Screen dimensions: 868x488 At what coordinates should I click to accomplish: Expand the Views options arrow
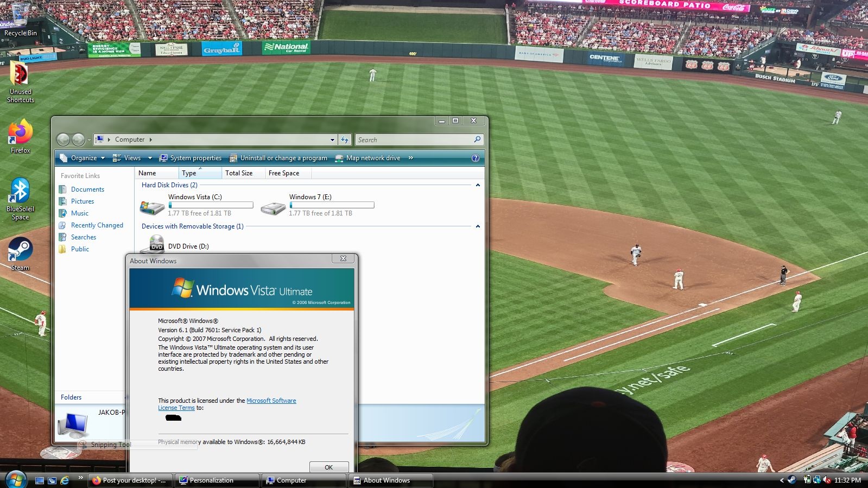(x=150, y=158)
